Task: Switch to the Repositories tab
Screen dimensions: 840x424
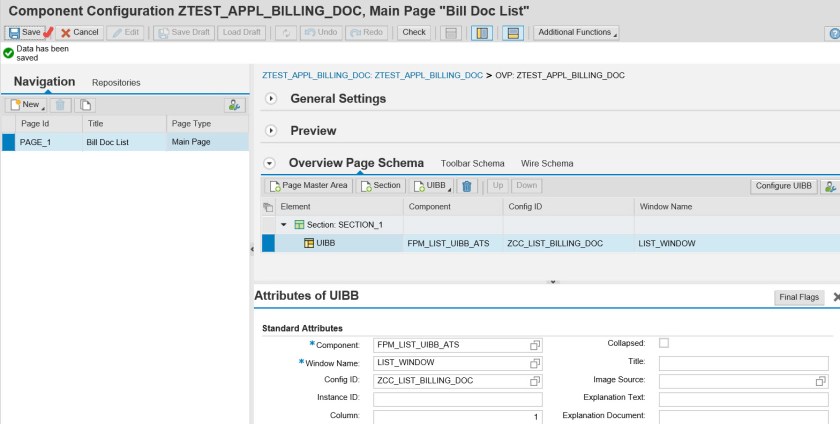Action: point(116,82)
